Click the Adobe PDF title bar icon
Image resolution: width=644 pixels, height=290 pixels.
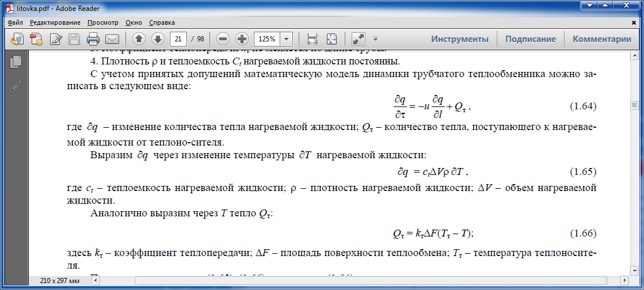click(9, 7)
